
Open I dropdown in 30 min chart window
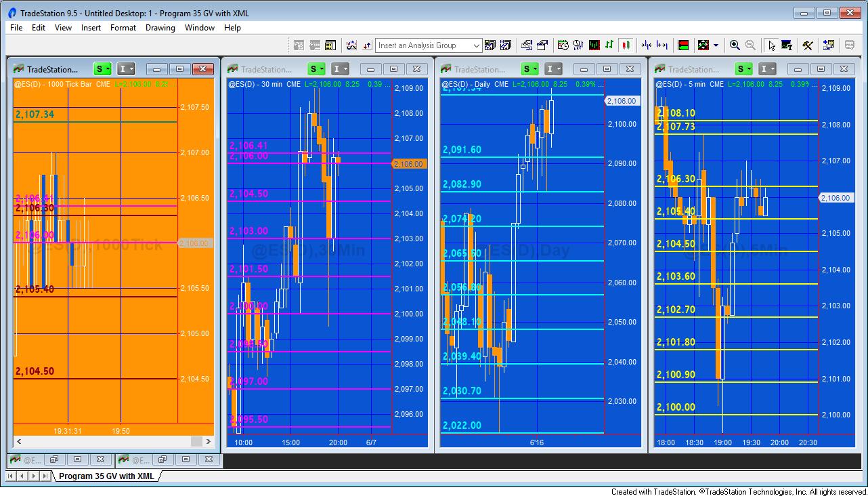click(340, 69)
